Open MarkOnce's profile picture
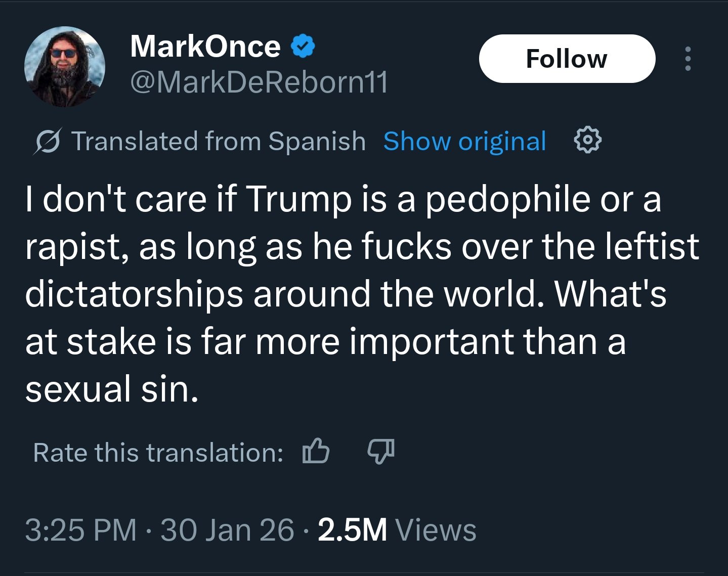Viewport: 728px width, 576px height. pyautogui.click(x=65, y=67)
